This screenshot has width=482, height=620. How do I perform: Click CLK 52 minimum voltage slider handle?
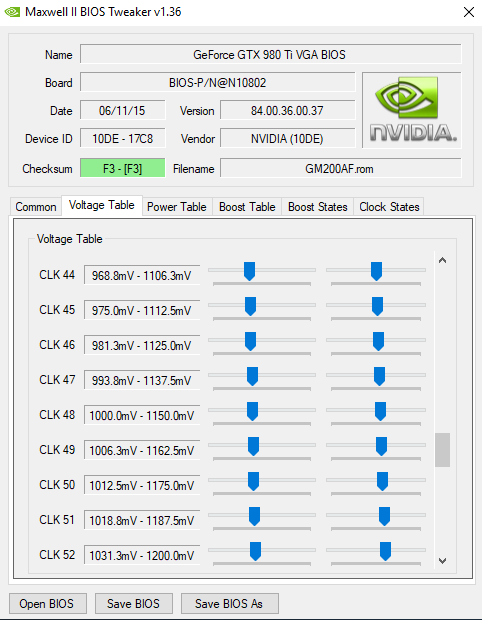pyautogui.click(x=255, y=551)
